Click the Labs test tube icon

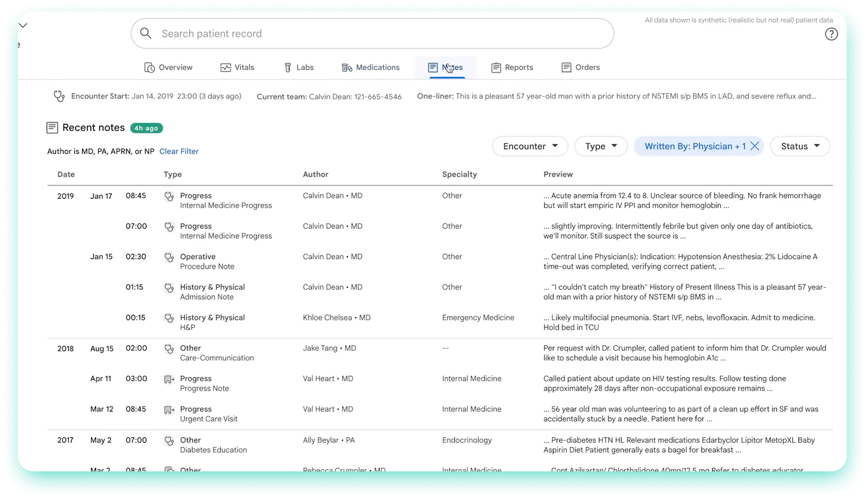(288, 67)
